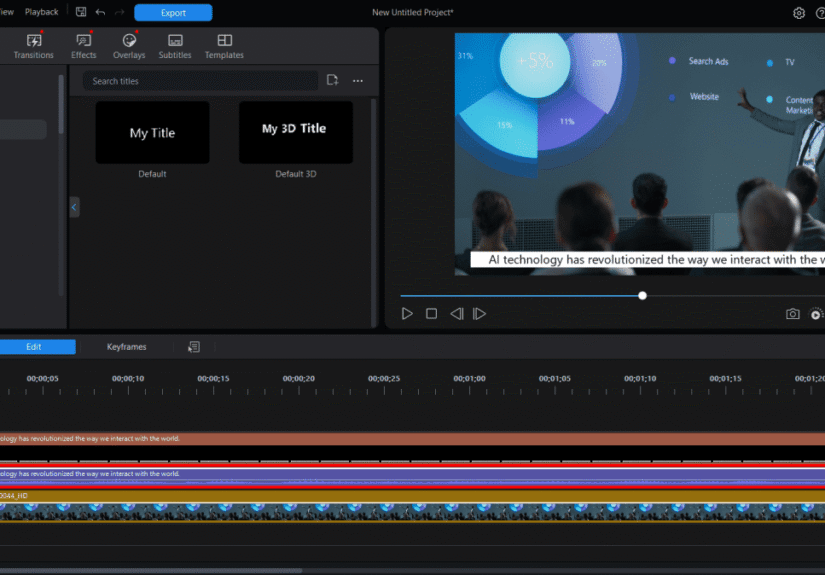Stop the preview playback
Screen dimensions: 825x575
point(431,314)
